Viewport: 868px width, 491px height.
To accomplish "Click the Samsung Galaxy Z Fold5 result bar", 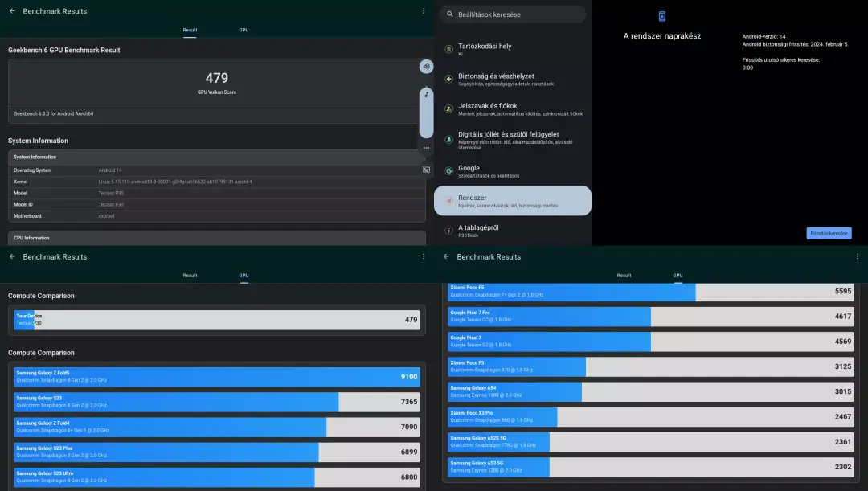I will click(217, 377).
